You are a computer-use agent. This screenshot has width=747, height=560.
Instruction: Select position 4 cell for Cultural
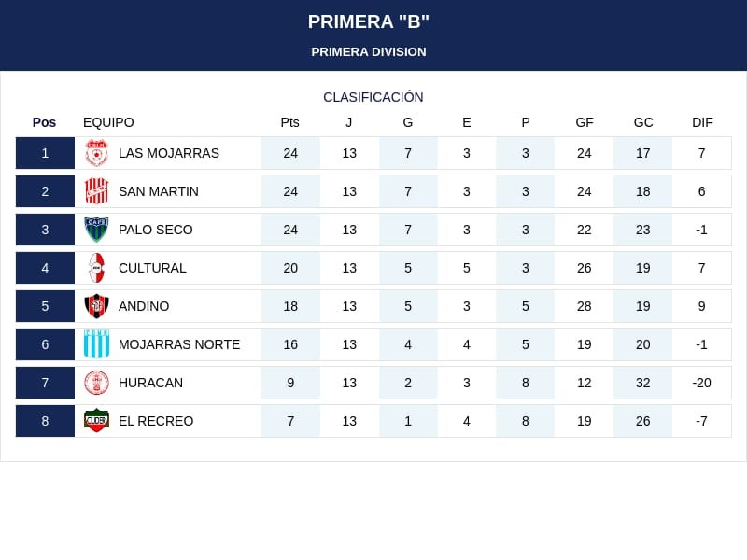pyautogui.click(x=45, y=268)
